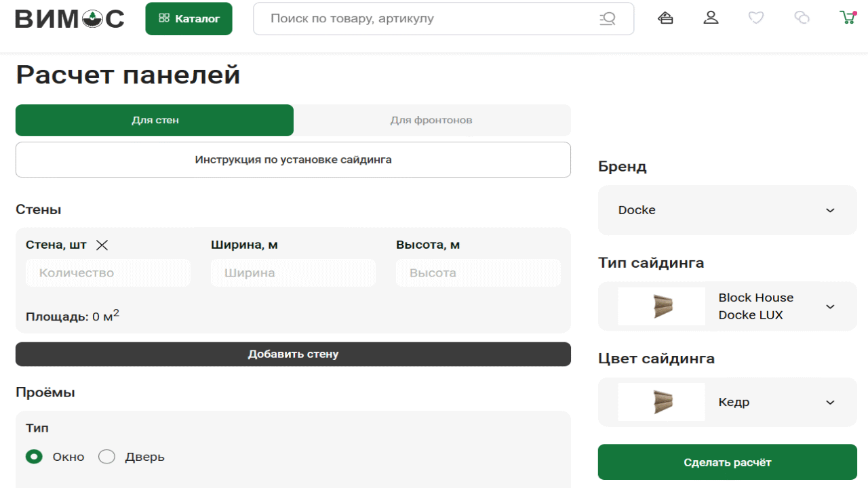The height and width of the screenshot is (488, 868).
Task: Expand the Бренд dropdown showing Docke
Action: [727, 210]
